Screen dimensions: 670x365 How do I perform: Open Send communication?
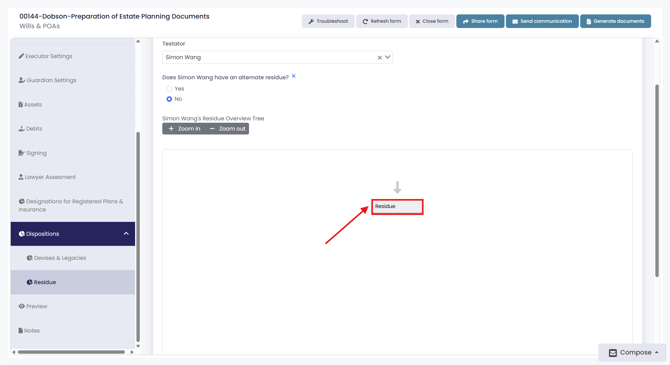542,21
